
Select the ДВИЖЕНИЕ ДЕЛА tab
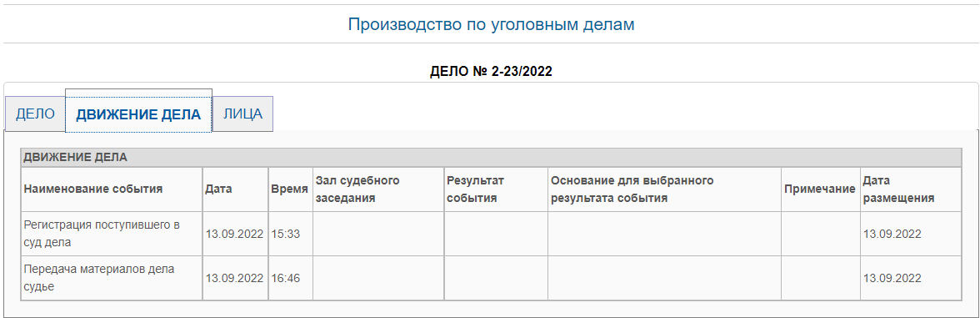[138, 114]
